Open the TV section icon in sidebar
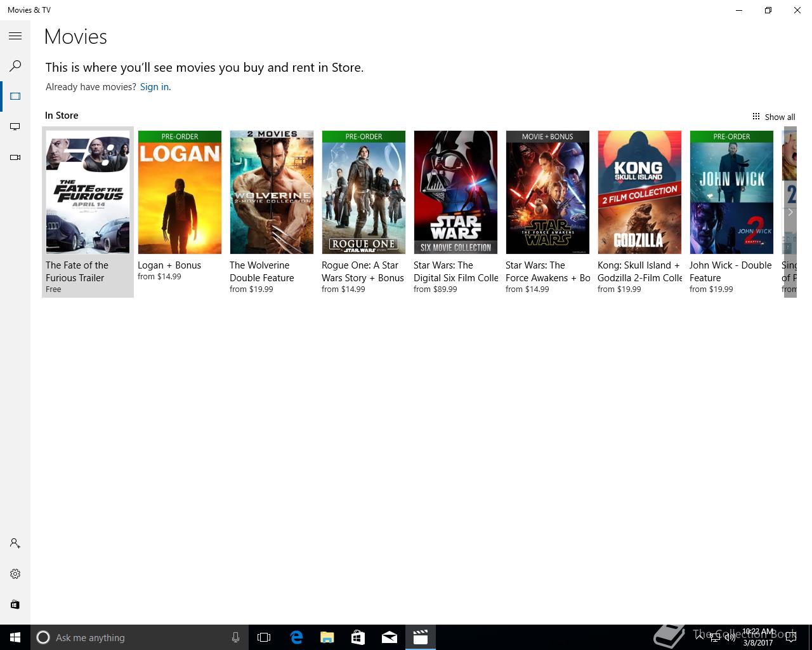The width and height of the screenshot is (812, 650). click(x=15, y=127)
